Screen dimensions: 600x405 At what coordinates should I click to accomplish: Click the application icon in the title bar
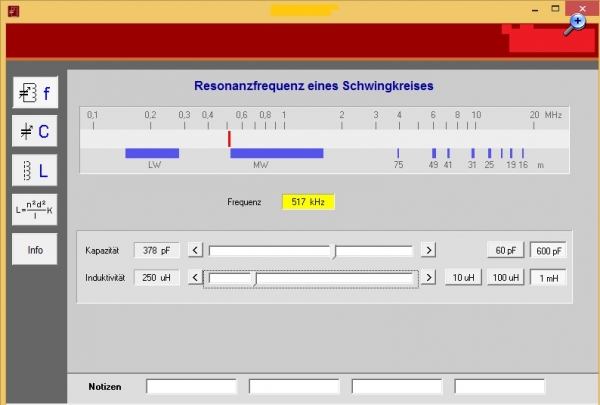point(12,8)
